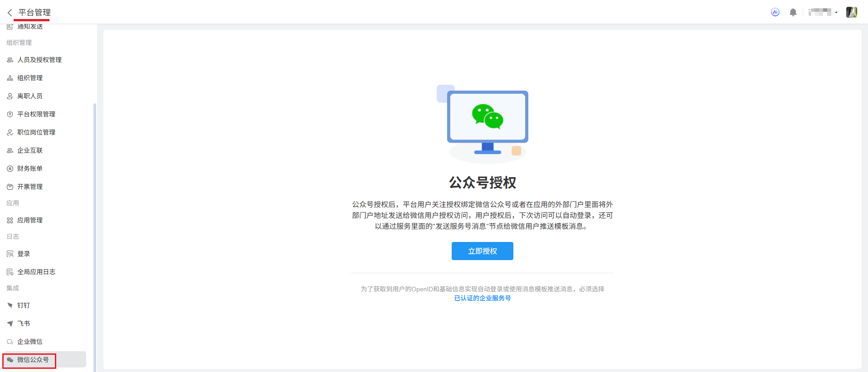Open the 已认证的企业服务号 link
868x372 pixels.
tap(482, 298)
